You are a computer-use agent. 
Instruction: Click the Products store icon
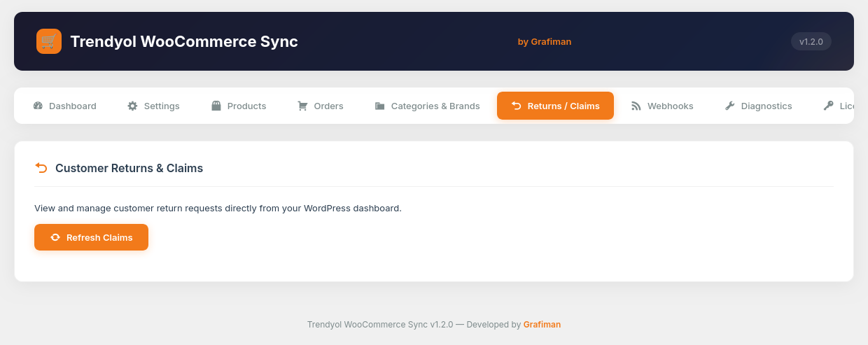216,106
